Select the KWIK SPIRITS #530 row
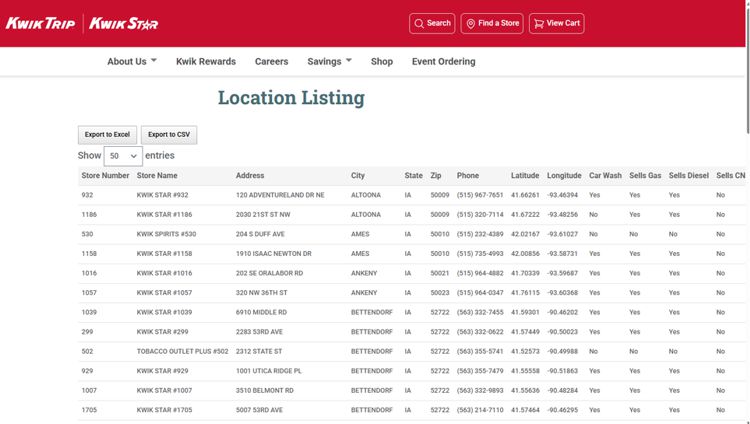 [166, 234]
